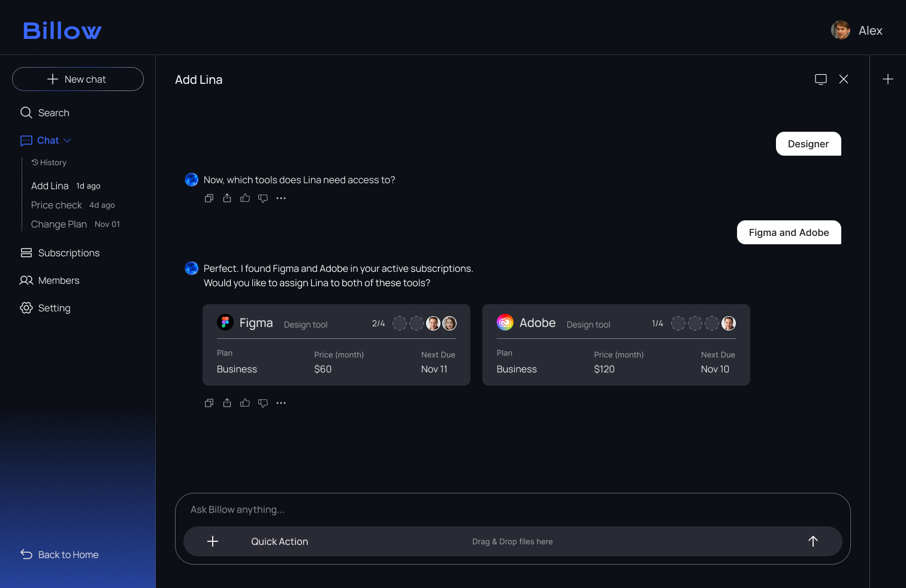Screen dimensions: 906x588
Task: Open the Billow logo home link
Action: tap(62, 31)
